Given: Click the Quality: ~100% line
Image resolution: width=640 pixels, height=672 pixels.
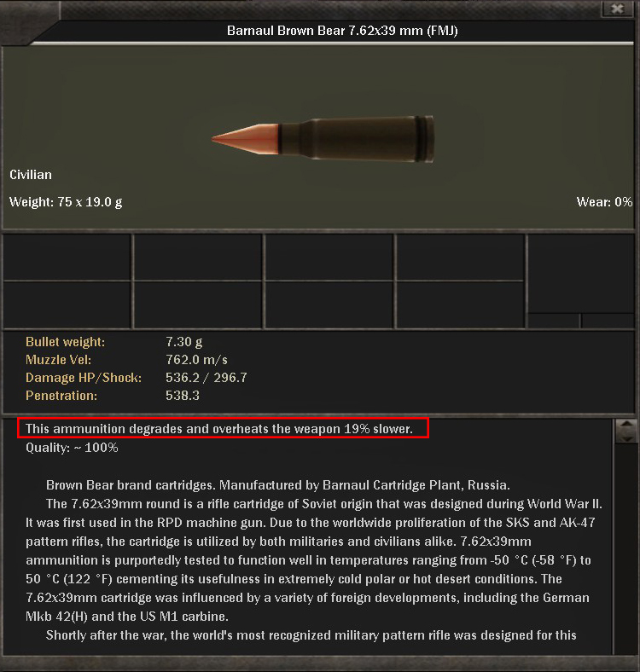Looking at the screenshot, I should pyautogui.click(x=72, y=448).
